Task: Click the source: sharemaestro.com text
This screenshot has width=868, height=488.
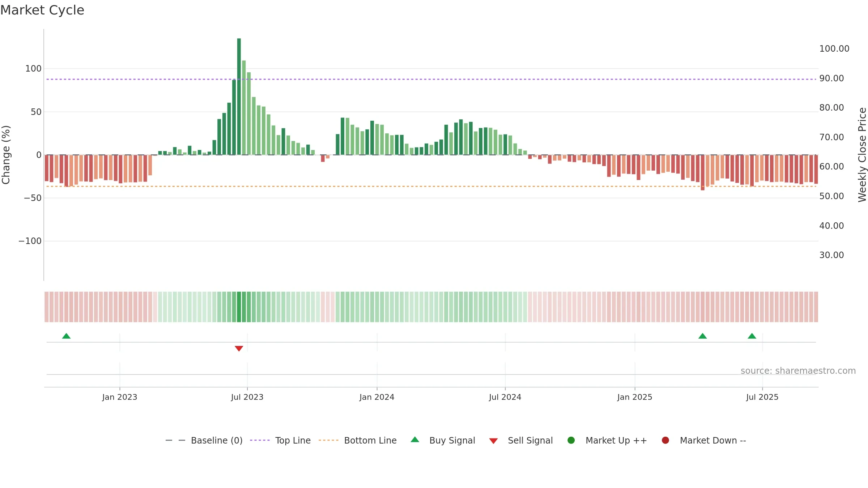Action: 798,371
